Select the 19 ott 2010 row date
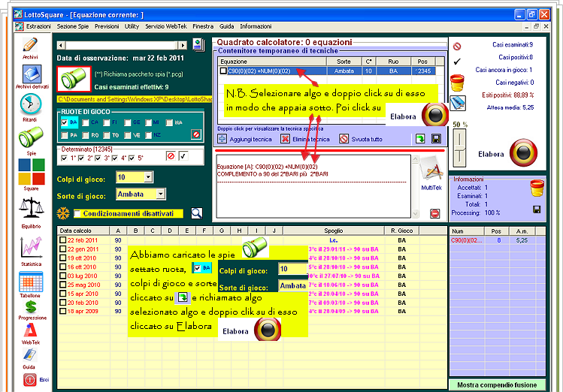Viewport: 563px width, 392px height. [x=82, y=258]
